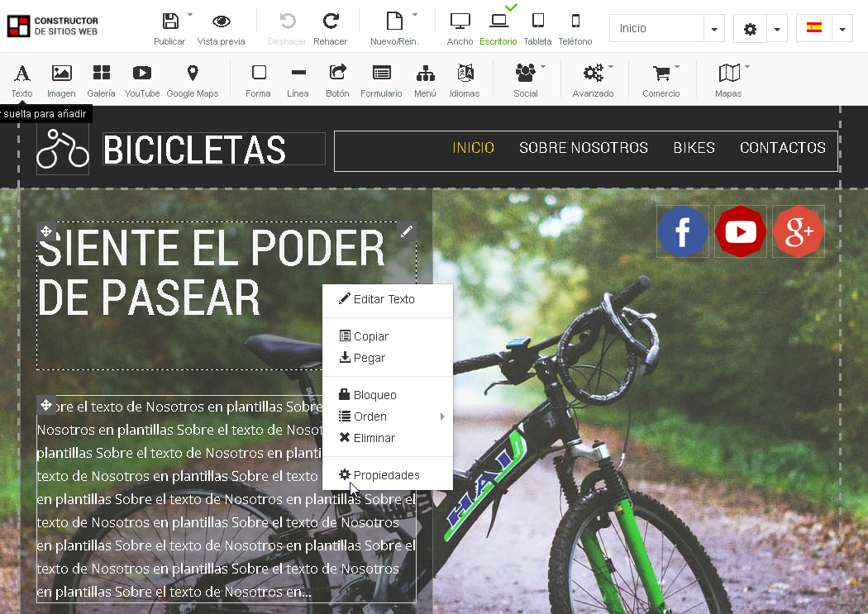The height and width of the screenshot is (614, 868).
Task: Click the Google Plus social icon
Action: click(799, 231)
